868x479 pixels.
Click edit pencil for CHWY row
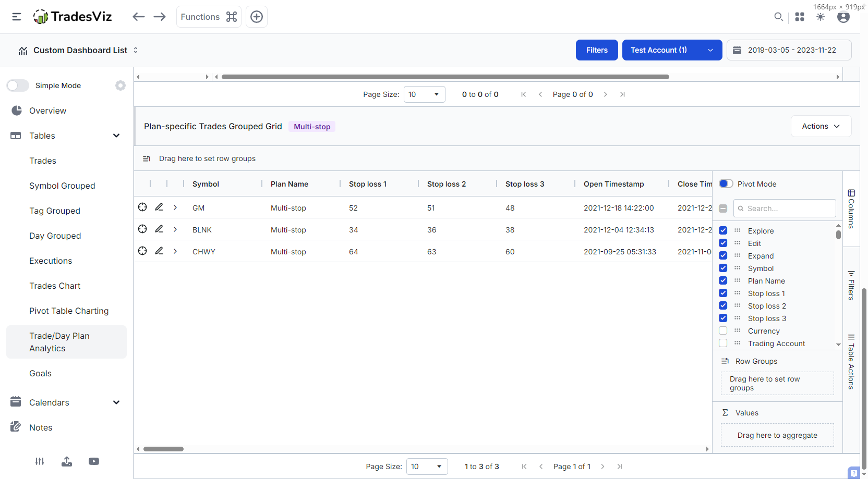159,251
